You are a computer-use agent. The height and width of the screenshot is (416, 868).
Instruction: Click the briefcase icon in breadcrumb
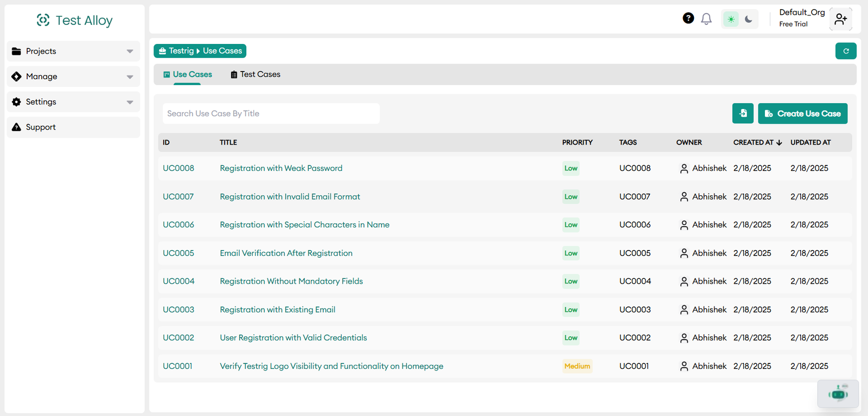click(162, 51)
